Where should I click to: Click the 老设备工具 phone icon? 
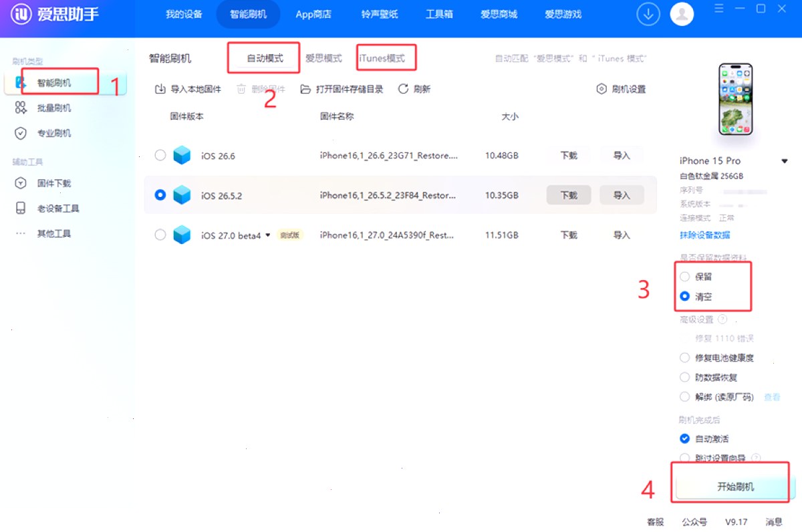21,209
